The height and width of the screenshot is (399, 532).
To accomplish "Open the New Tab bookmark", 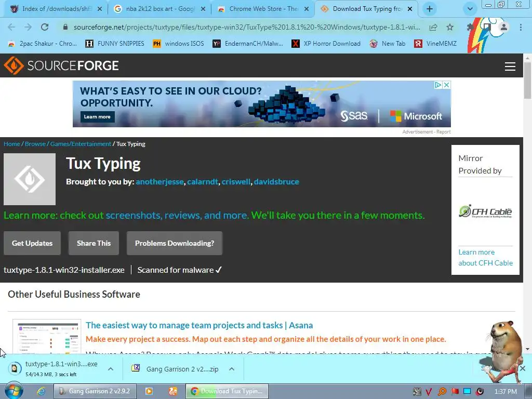I will click(x=388, y=44).
